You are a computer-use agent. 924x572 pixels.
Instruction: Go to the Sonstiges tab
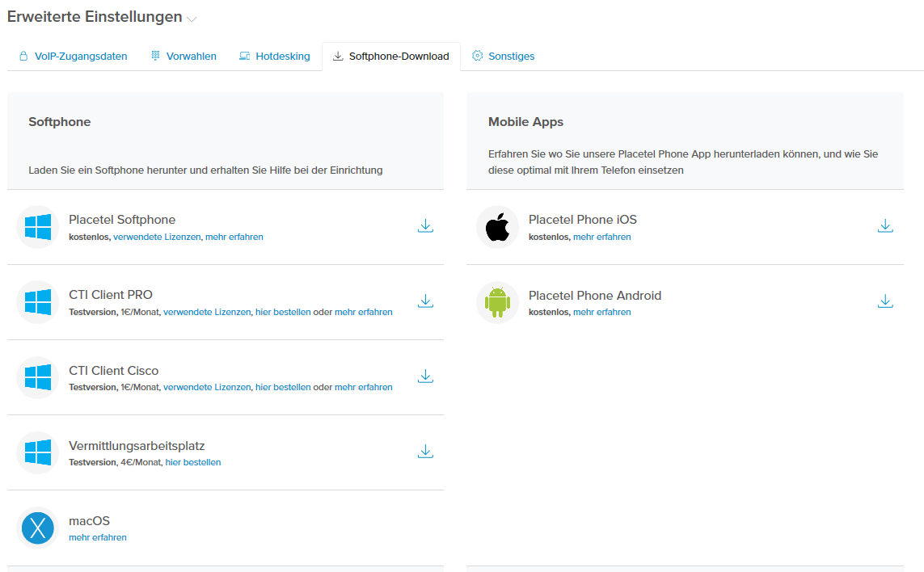pos(504,56)
